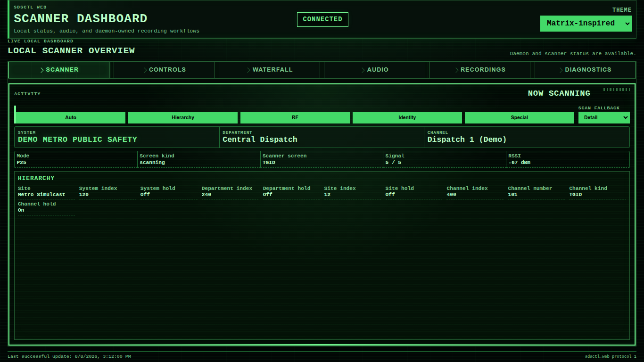Click the Auto activity button

click(71, 118)
